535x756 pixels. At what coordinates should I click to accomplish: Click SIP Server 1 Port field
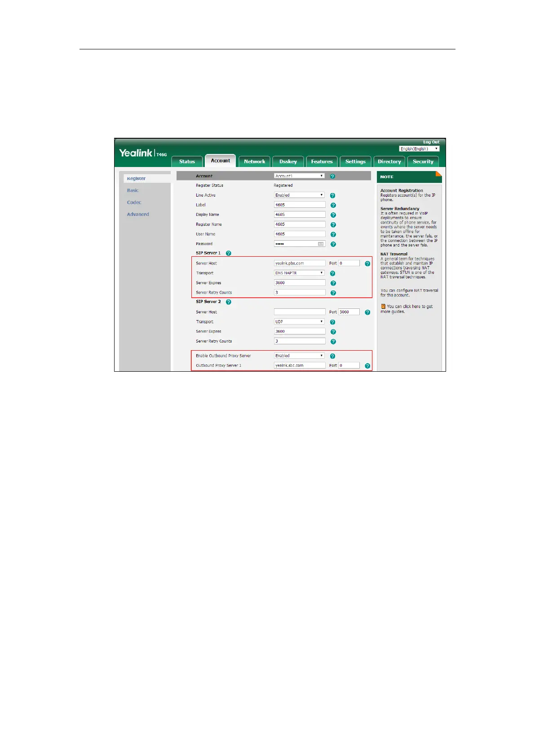point(349,263)
